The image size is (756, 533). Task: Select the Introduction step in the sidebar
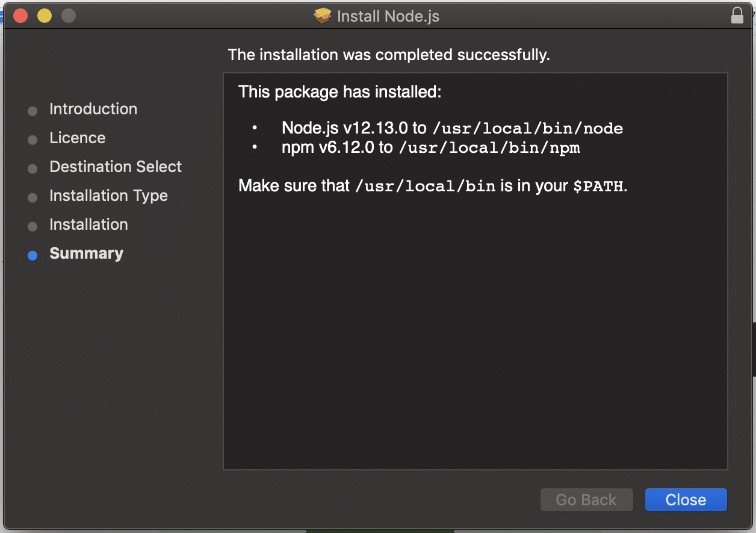pyautogui.click(x=93, y=109)
